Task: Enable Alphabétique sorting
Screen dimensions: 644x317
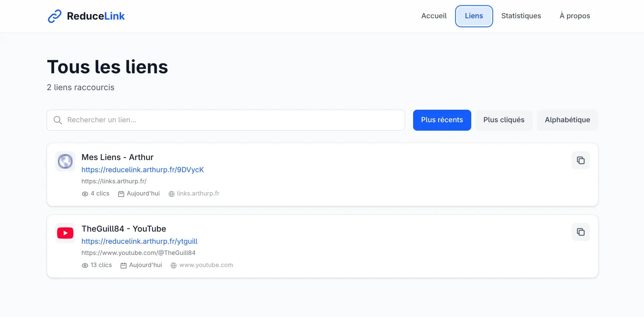Action: tap(567, 120)
